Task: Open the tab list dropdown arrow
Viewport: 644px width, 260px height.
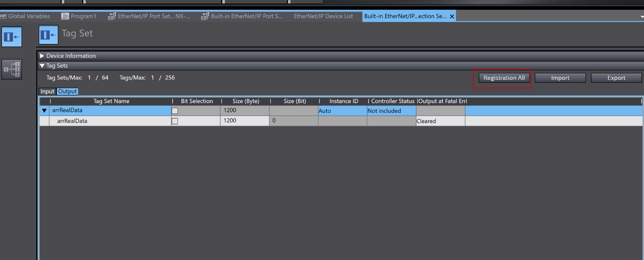Action: (642, 16)
